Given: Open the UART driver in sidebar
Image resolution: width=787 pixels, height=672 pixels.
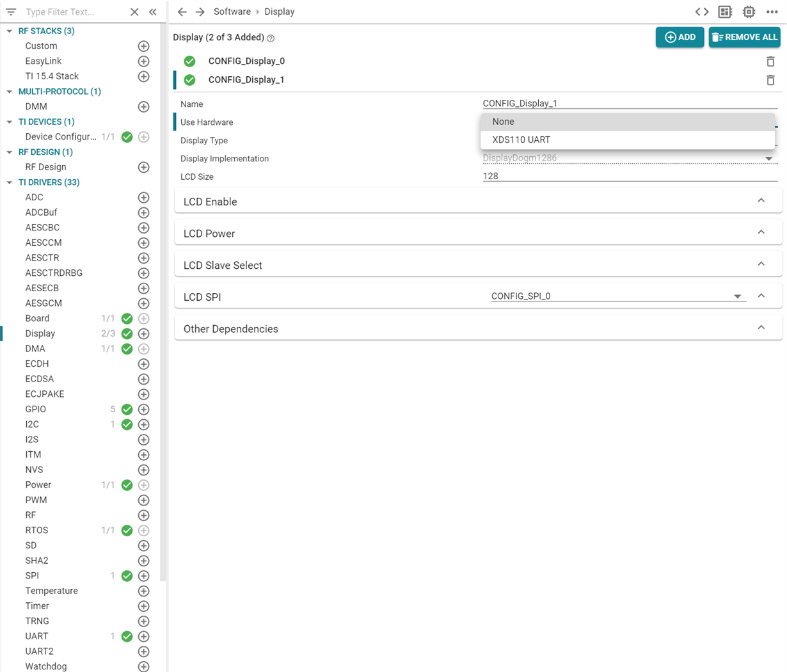Looking at the screenshot, I should click(36, 636).
